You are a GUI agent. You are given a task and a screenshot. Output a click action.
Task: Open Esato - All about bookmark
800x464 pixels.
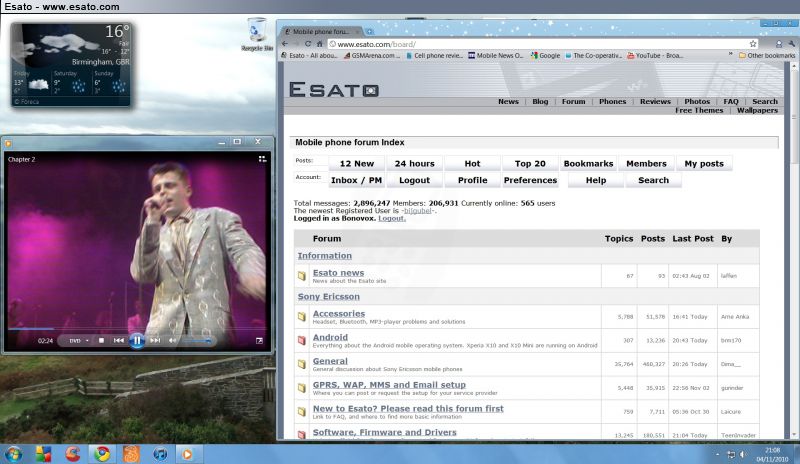tap(309, 56)
